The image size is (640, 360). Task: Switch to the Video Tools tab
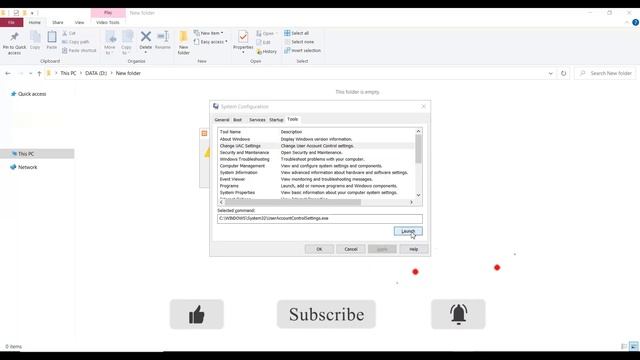108,22
